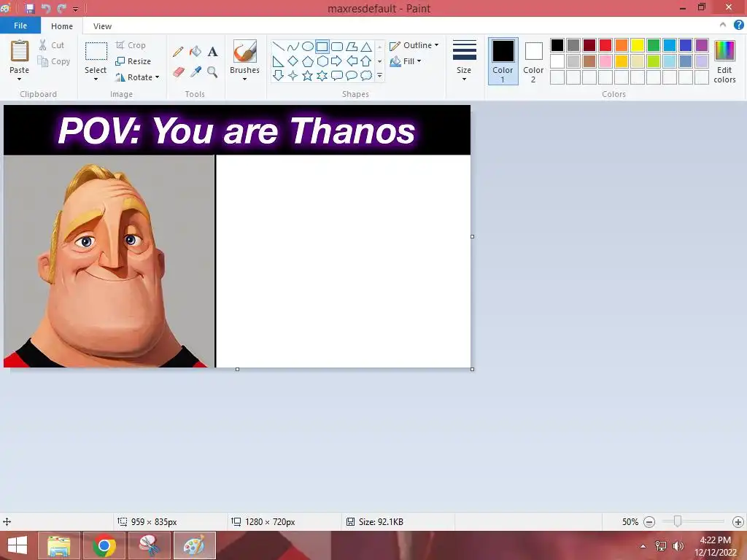Viewport: 747px width, 560px height.
Task: Click the Cut button
Action: coord(52,45)
